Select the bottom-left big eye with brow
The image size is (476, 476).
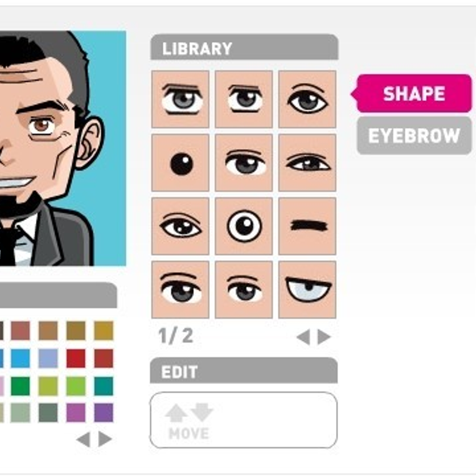pos(180,290)
